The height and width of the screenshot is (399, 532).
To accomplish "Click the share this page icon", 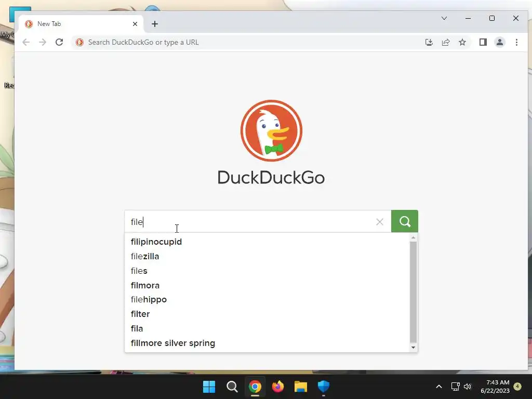I will coord(445,43).
